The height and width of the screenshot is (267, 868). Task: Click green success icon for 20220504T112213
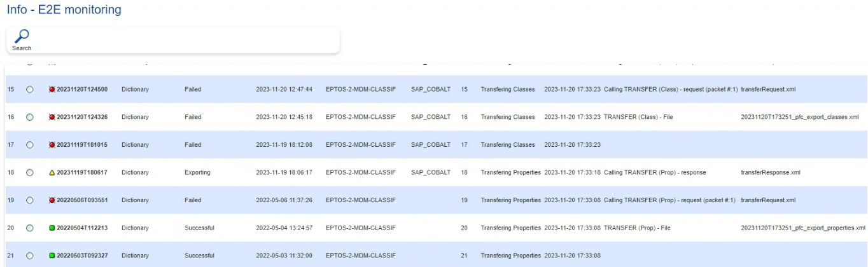coord(52,228)
